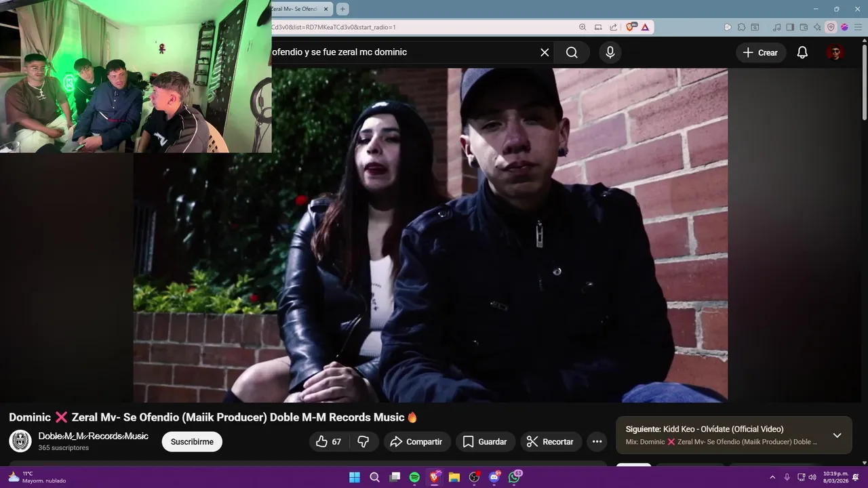Open File Explorer from the taskbar
The height and width of the screenshot is (488, 868).
click(x=454, y=477)
